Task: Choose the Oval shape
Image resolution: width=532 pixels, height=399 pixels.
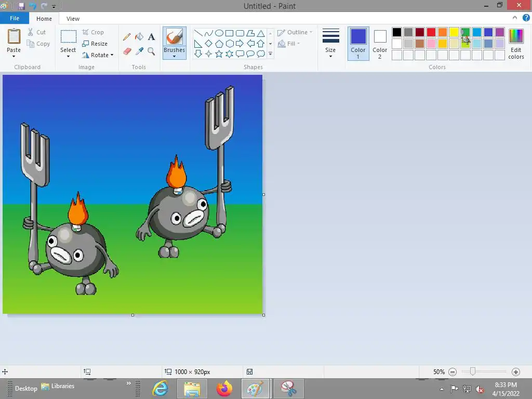Action: (x=219, y=33)
